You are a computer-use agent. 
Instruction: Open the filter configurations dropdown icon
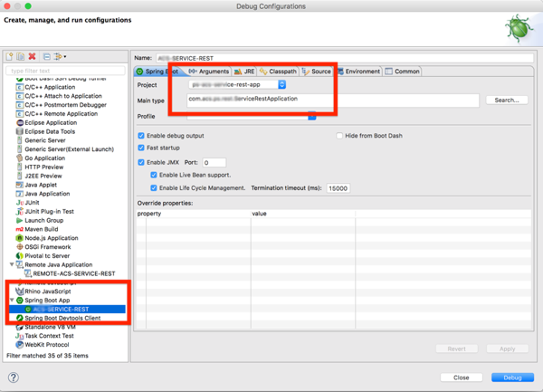coord(60,56)
